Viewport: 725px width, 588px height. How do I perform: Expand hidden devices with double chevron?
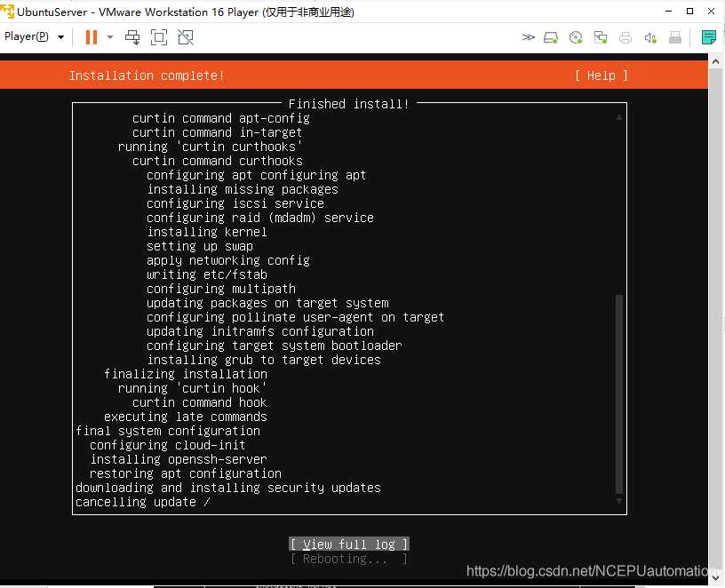pos(528,37)
